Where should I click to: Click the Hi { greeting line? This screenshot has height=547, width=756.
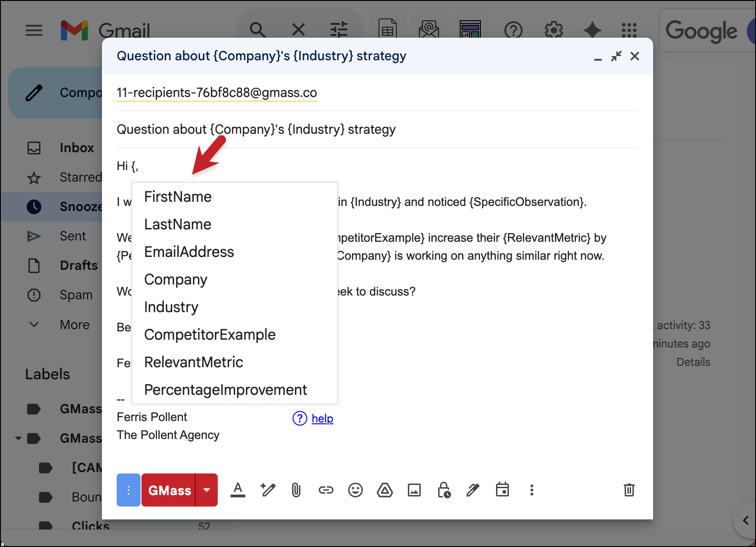[x=127, y=166]
